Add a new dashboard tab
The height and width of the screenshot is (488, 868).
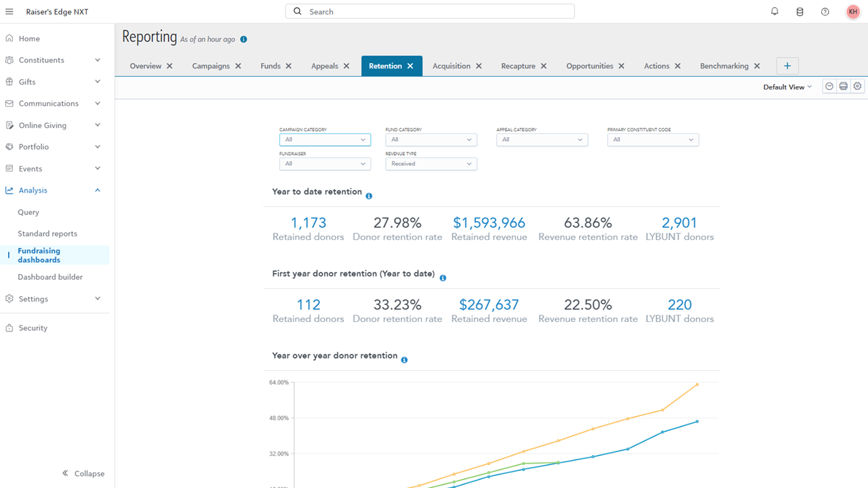coord(787,66)
